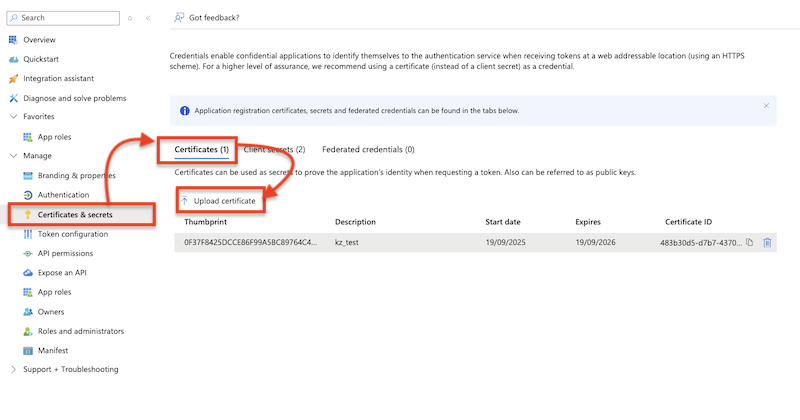Viewport: 800px width, 420px height.
Task: Click the Upload certificate button
Action: tap(218, 201)
